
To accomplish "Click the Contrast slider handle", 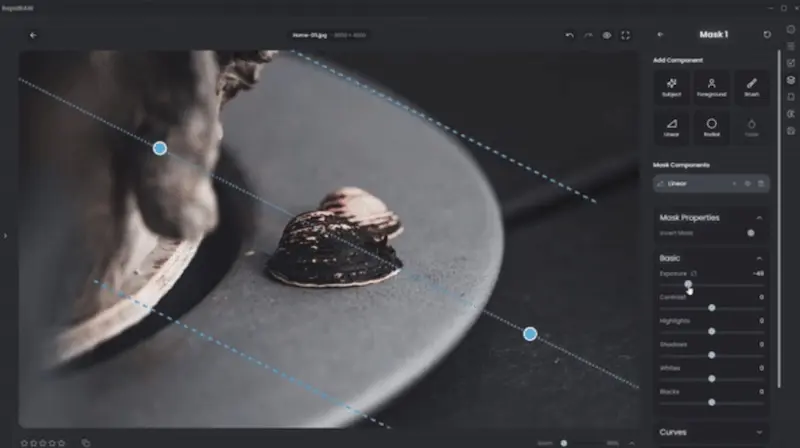I will click(711, 308).
